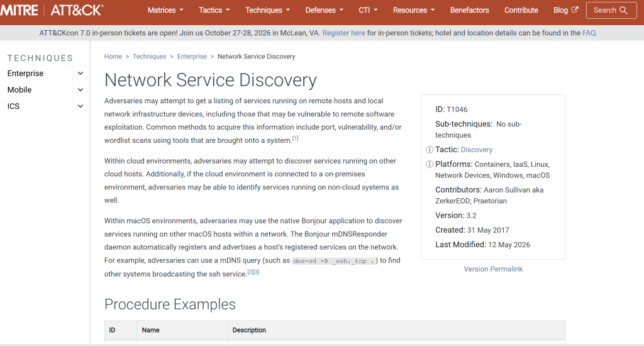Image resolution: width=644 pixels, height=346 pixels.
Task: Click the Last Modified 12 May 2026 text
Action: point(482,245)
